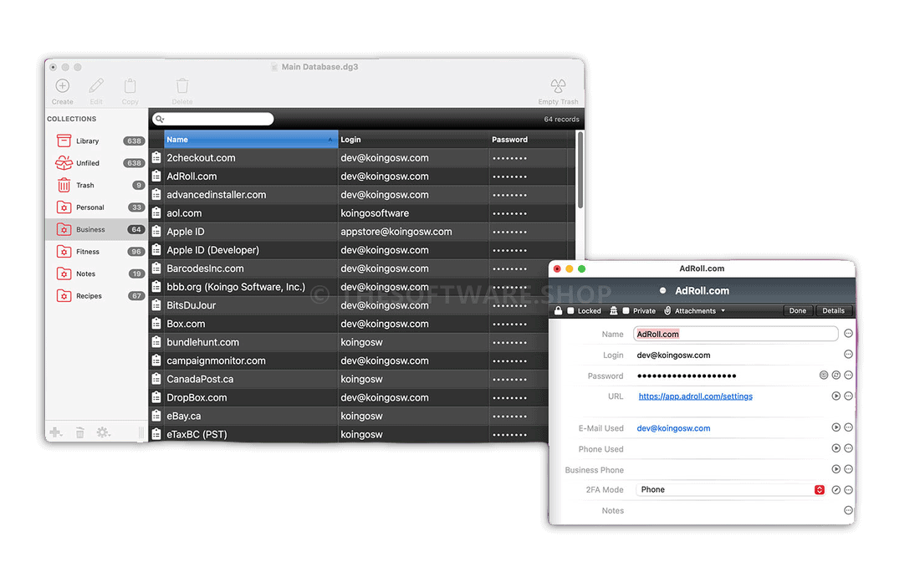920x588 pixels.
Task: Click the dev@koingosw.com E-Mail Used link
Action: pyautogui.click(x=673, y=428)
